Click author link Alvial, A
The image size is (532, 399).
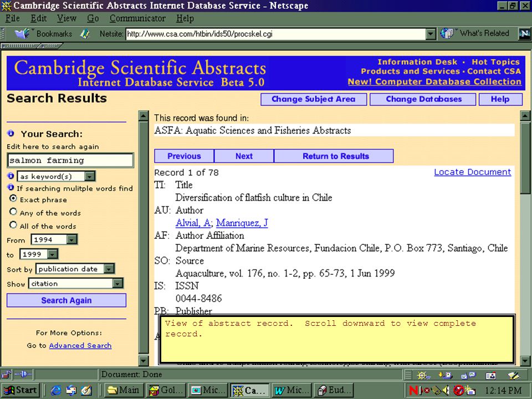point(193,223)
